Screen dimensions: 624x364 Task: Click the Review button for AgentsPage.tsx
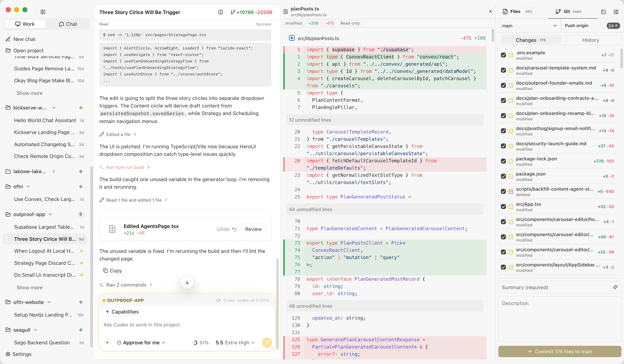(x=253, y=229)
